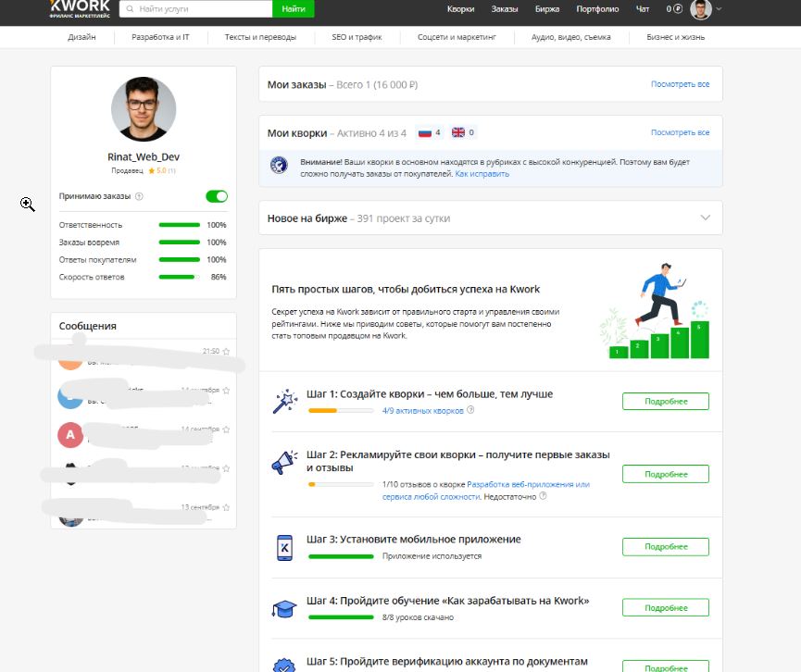Click 'Посмотреть все' link for Мои заказы
The image size is (801, 672).
click(x=680, y=84)
